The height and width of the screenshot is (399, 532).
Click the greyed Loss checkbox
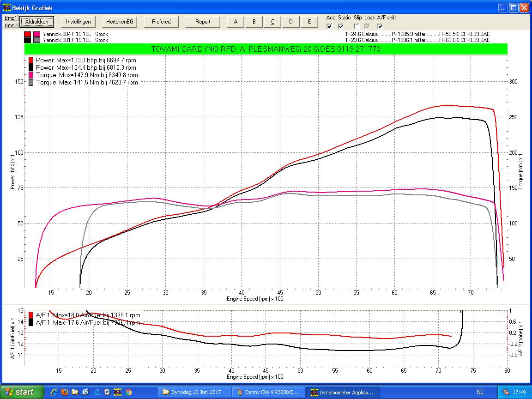pyautogui.click(x=367, y=26)
